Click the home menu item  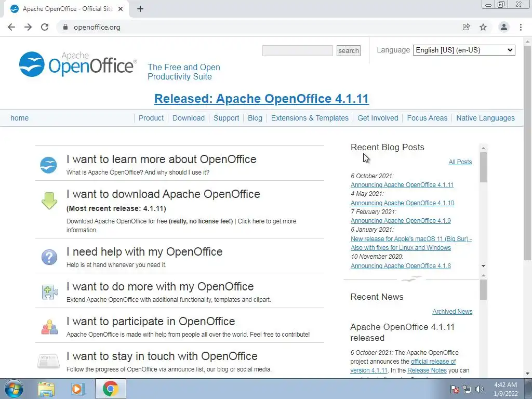(x=19, y=118)
